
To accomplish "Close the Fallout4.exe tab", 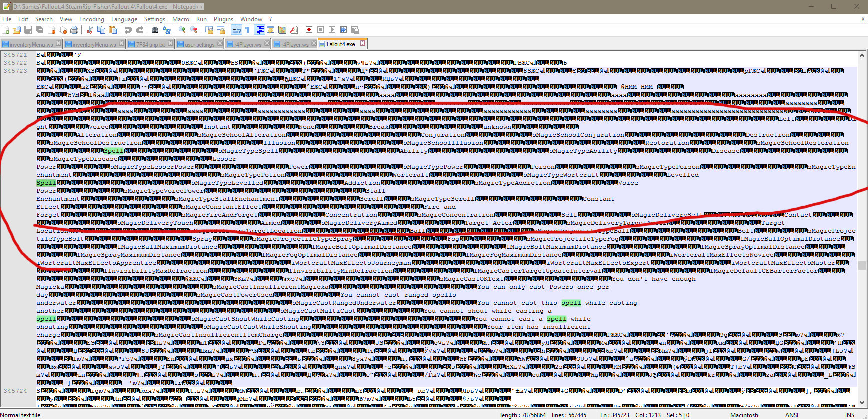I will (362, 43).
